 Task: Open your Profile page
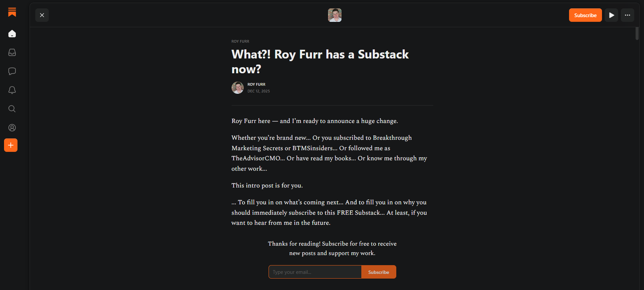tap(12, 128)
